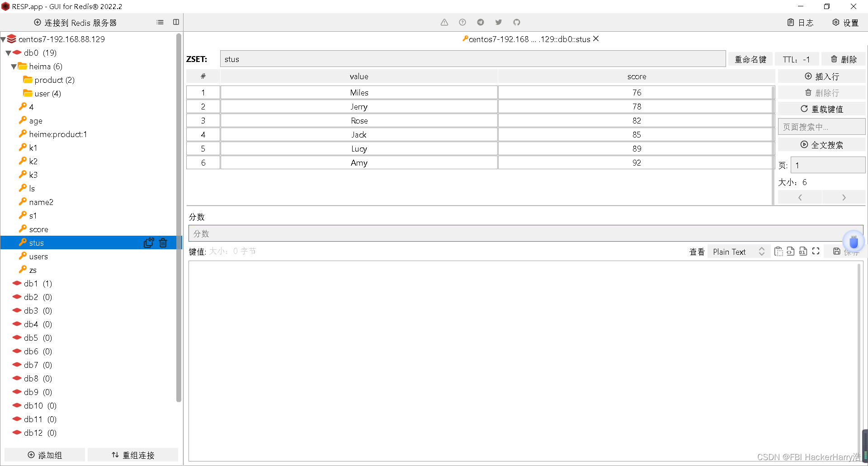Click the 重命名键 rename key button
The height and width of the screenshot is (466, 868).
[x=750, y=59]
